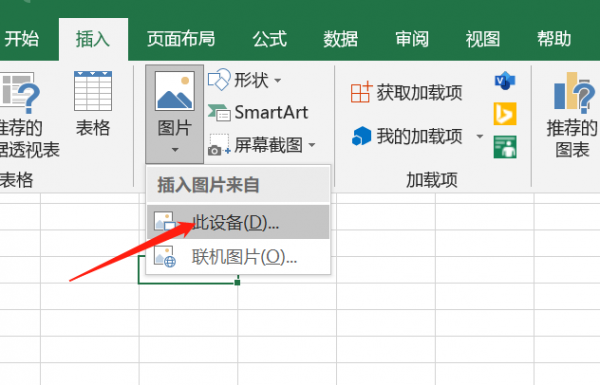Open the 公式 ribbon tab
The height and width of the screenshot is (385, 600).
pos(269,39)
